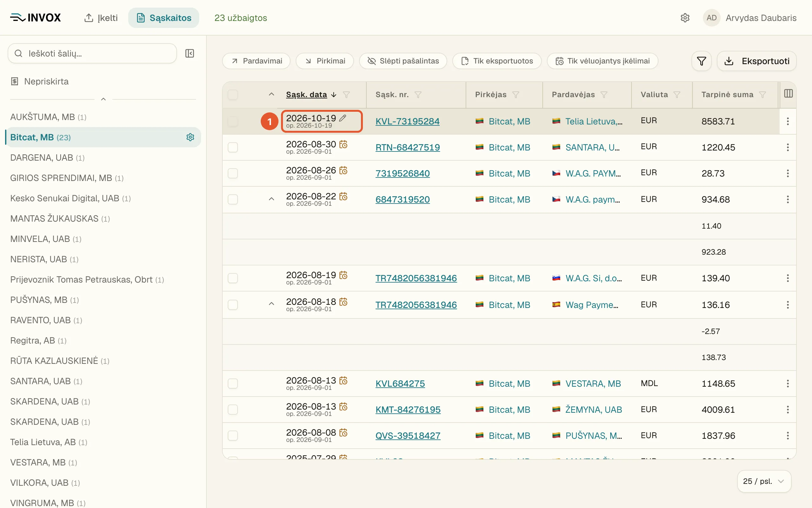Select checkbox for QVS-39518427 row
The height and width of the screenshot is (508, 812).
point(233,435)
